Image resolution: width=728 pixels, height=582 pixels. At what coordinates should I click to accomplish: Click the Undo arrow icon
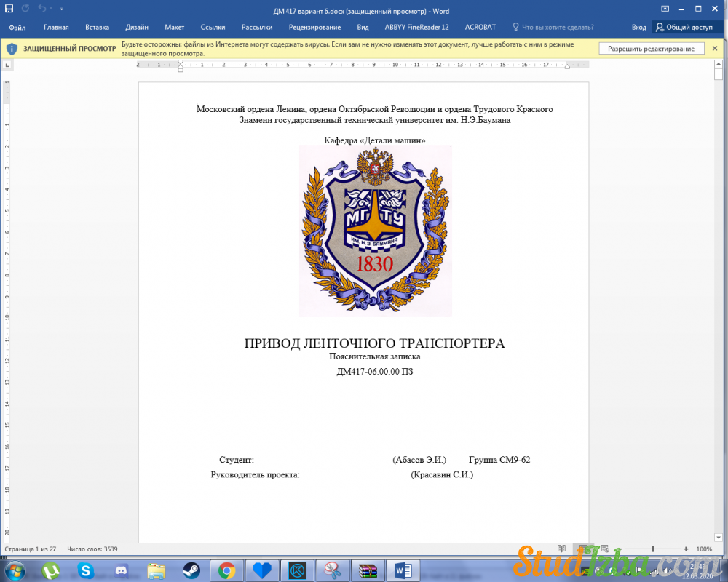pyautogui.click(x=41, y=8)
